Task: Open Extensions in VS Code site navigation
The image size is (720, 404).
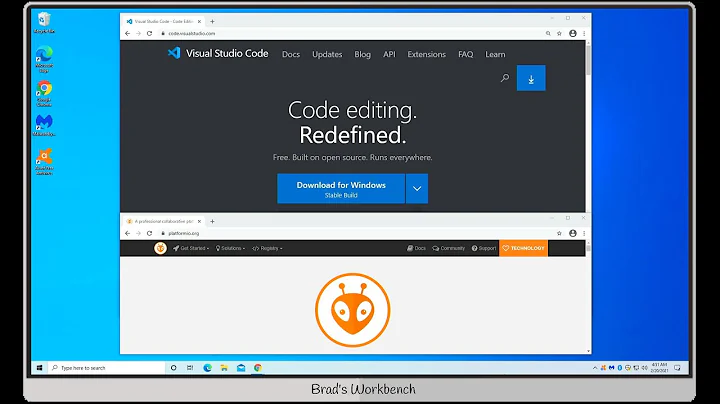Action: [426, 54]
